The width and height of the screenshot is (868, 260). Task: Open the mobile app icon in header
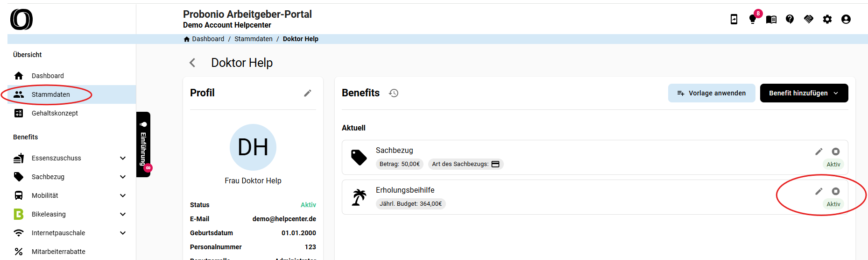tap(734, 19)
